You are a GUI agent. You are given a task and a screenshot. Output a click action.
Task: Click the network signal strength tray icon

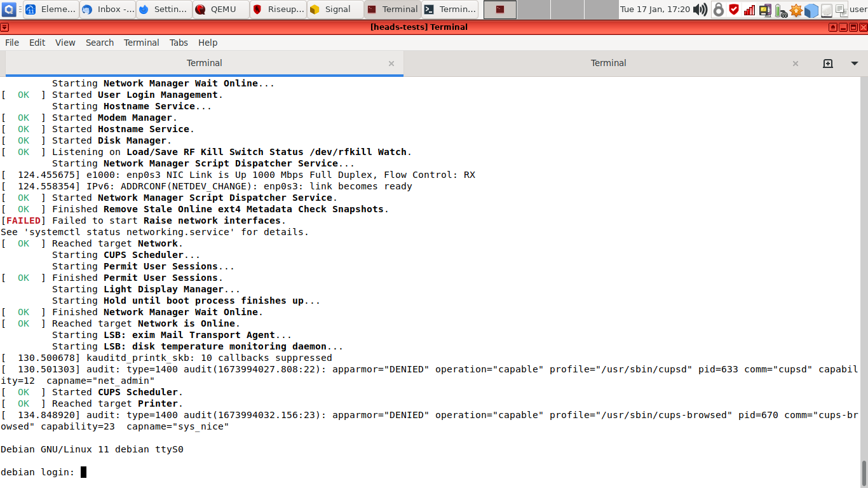(x=749, y=10)
